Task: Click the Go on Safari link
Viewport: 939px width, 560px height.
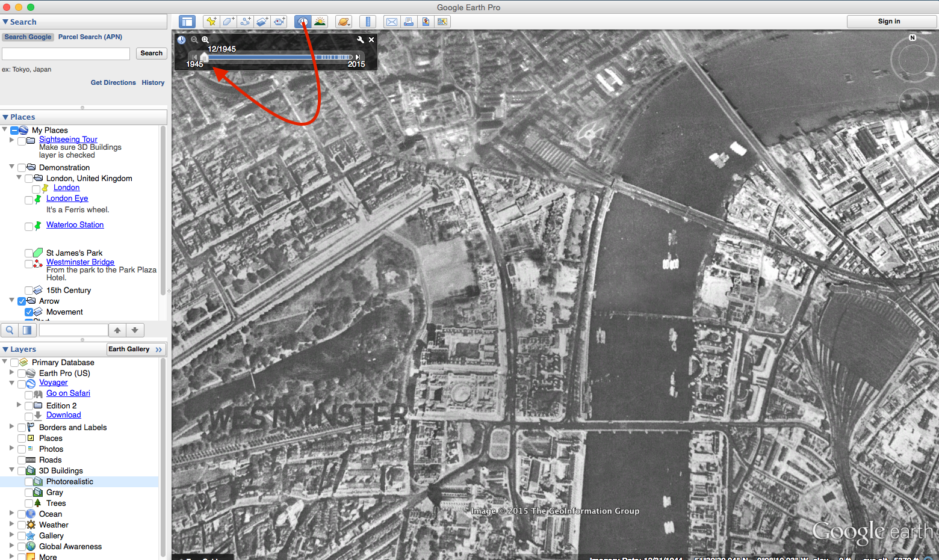Action: click(68, 393)
